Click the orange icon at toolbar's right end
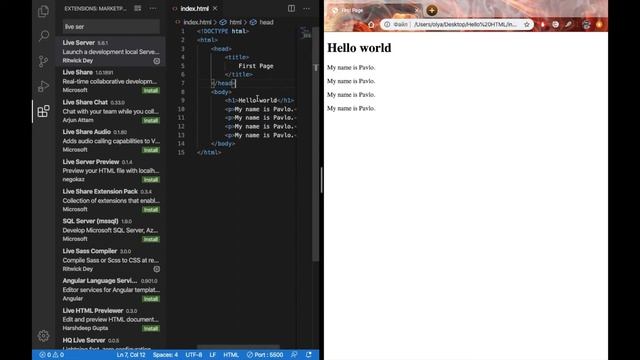Screen dimensions: 640x360 point(599,24)
